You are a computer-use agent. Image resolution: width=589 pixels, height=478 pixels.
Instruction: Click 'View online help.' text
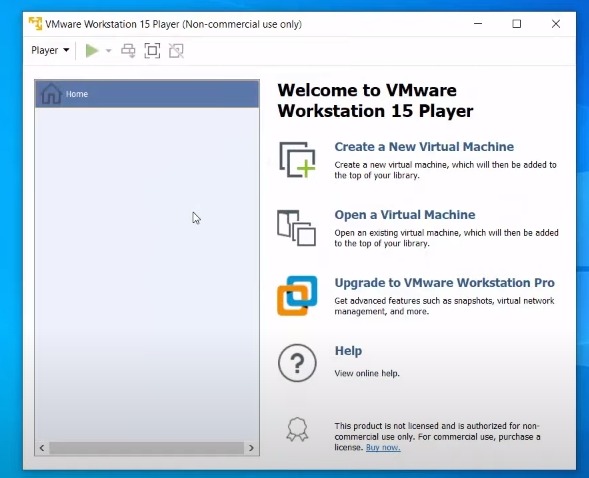(367, 373)
